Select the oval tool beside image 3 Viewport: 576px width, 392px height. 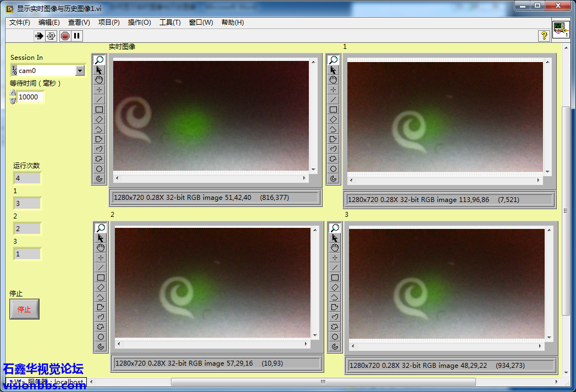tap(335, 337)
